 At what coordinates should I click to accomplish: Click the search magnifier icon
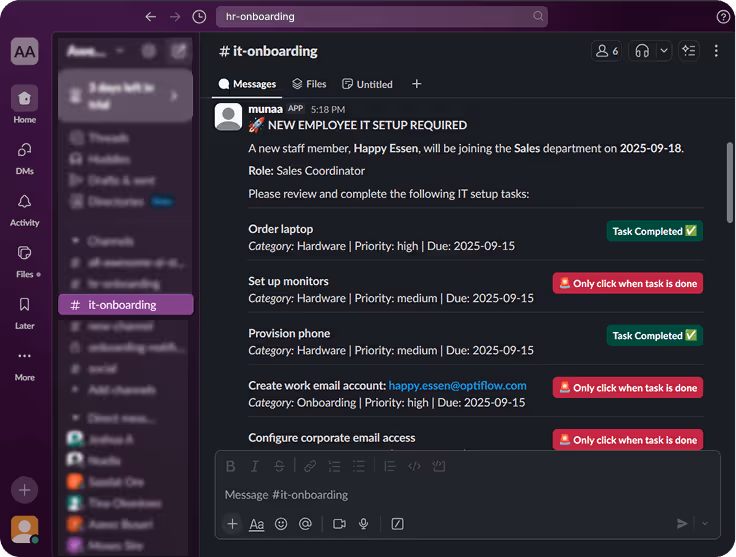[538, 16]
